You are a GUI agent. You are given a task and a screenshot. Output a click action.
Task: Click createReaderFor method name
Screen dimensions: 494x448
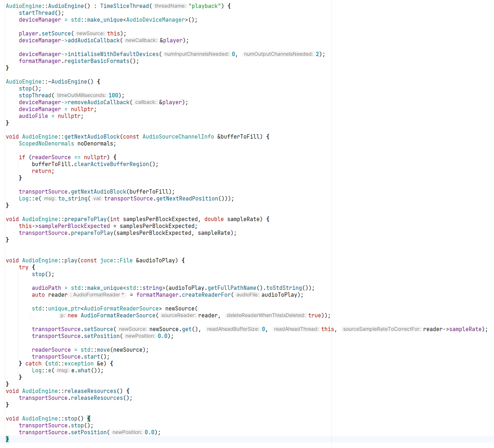(x=206, y=295)
